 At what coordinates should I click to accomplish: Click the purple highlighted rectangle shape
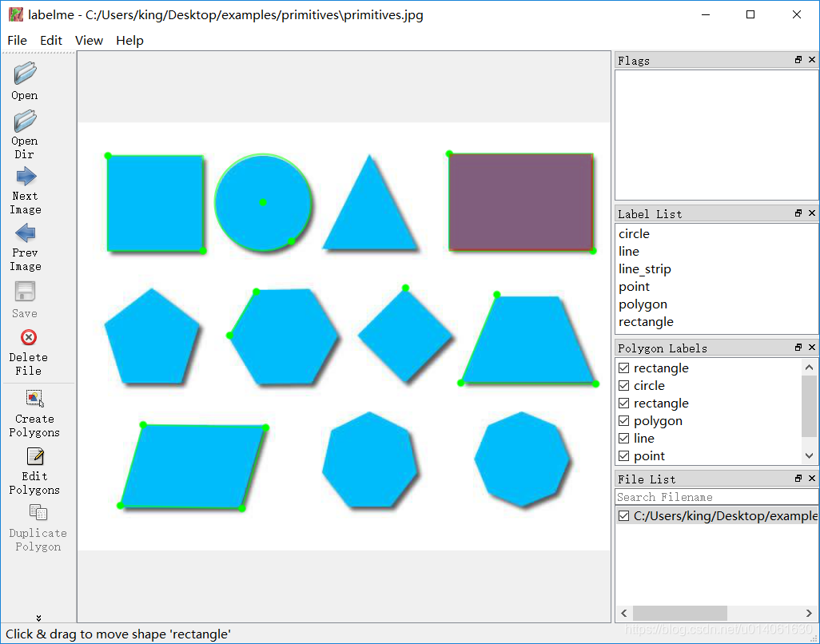pyautogui.click(x=521, y=202)
